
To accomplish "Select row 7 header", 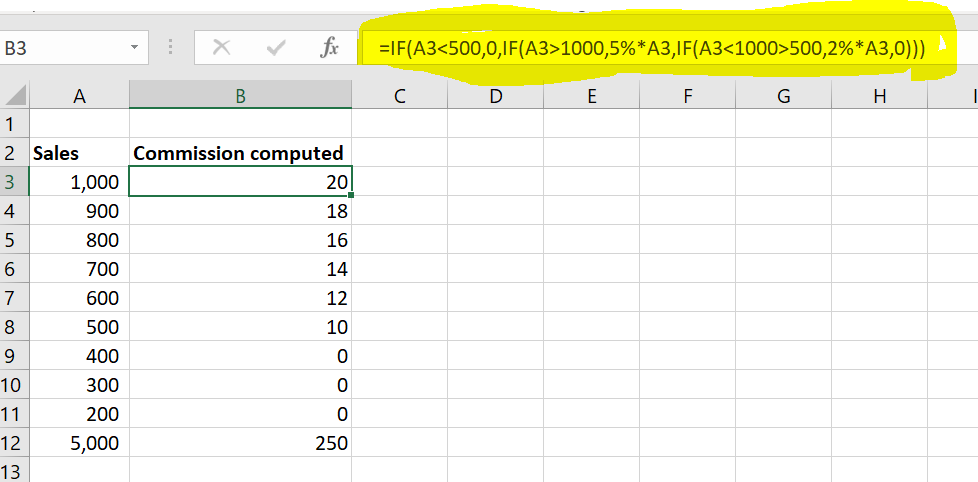I will (x=14, y=297).
